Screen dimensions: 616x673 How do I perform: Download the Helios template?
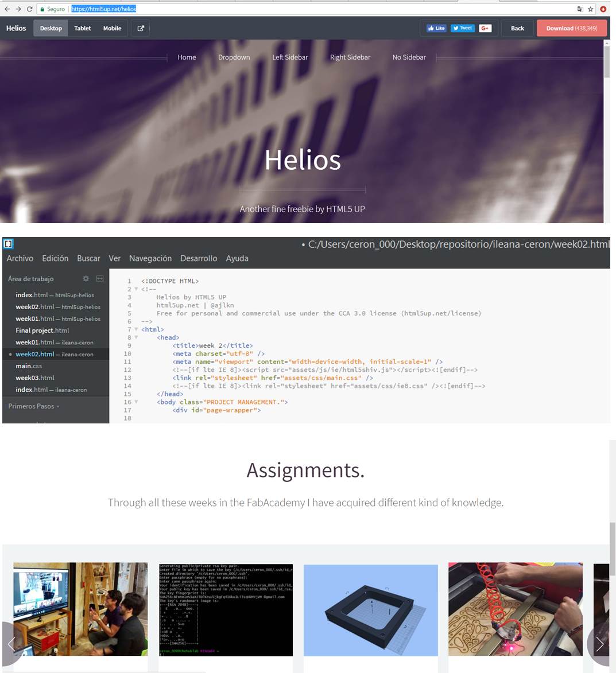[x=571, y=28]
